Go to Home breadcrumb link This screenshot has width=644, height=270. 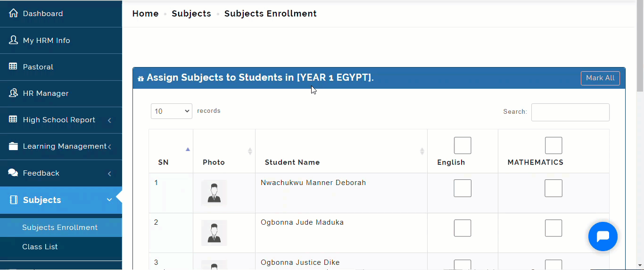pos(145,14)
